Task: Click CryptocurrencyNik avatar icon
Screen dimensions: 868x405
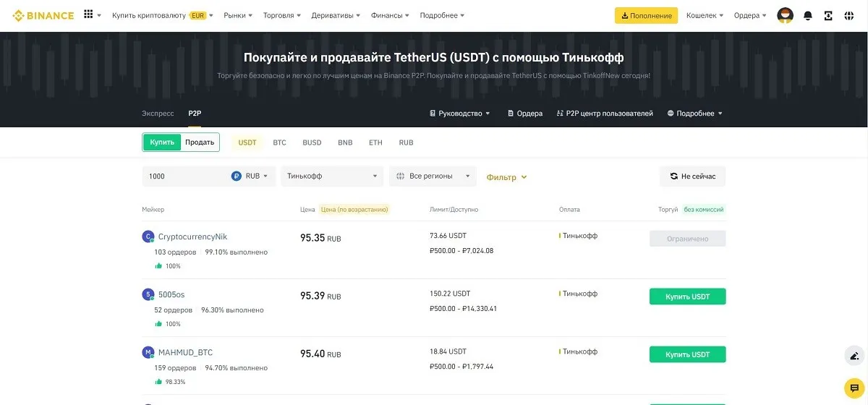Action: (x=148, y=236)
